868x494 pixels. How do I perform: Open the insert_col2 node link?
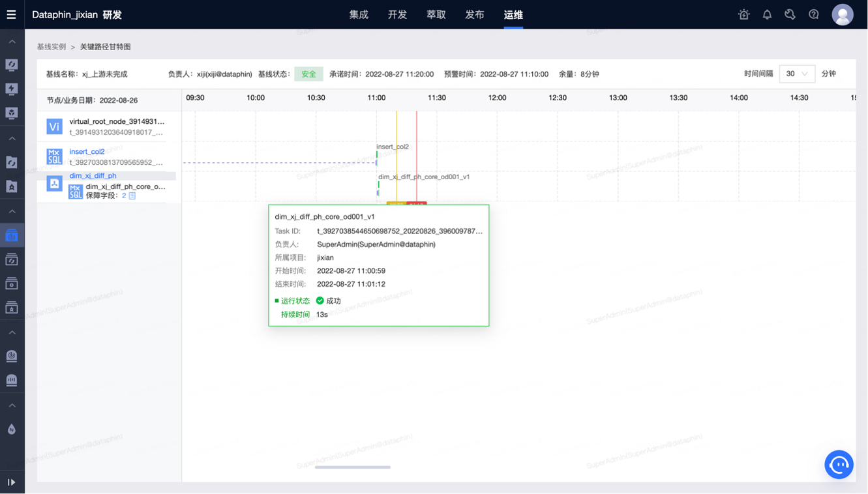(x=87, y=151)
